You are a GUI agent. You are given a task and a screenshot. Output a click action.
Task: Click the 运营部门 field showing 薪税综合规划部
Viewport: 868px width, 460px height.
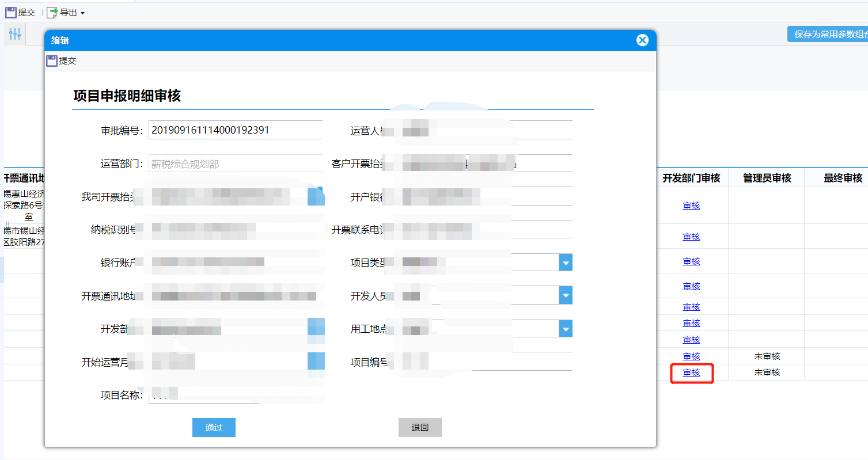click(236, 164)
